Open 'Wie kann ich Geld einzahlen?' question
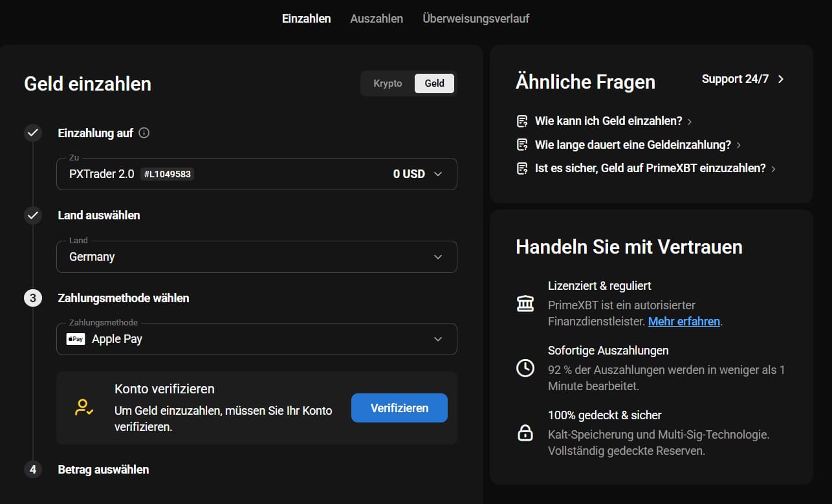The height and width of the screenshot is (504, 832). 609,121
